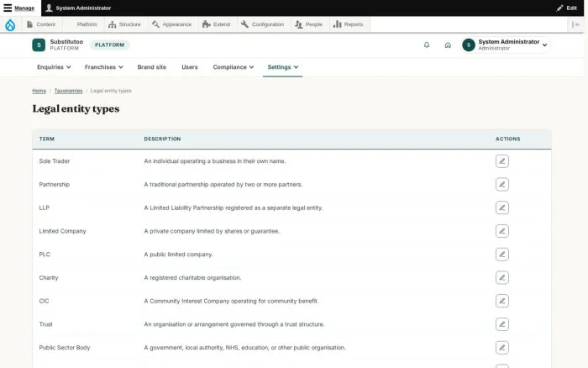Click System Administrator in black toolbar
This screenshot has width=588, height=368.
[78, 8]
